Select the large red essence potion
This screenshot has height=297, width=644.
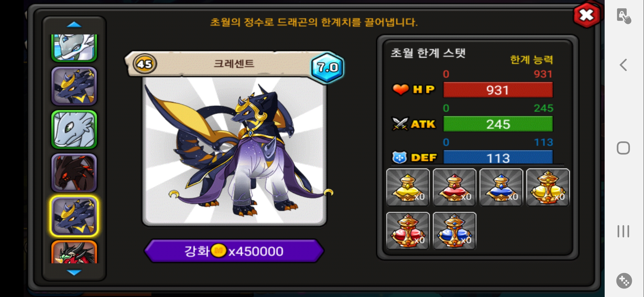(x=408, y=231)
